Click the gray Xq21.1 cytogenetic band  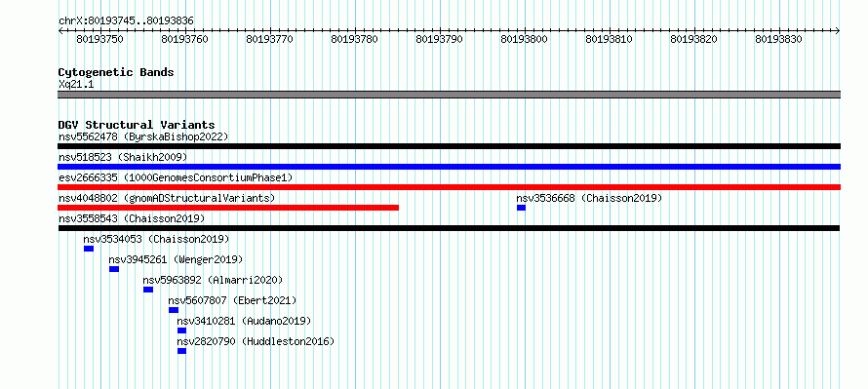(449, 95)
